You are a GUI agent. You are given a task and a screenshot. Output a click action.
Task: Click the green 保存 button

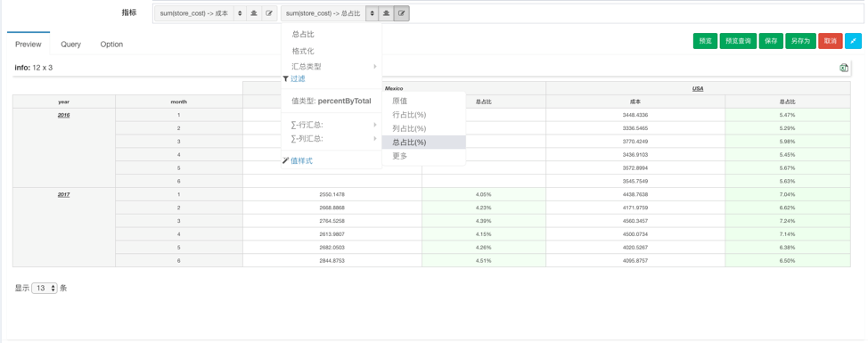coord(771,41)
